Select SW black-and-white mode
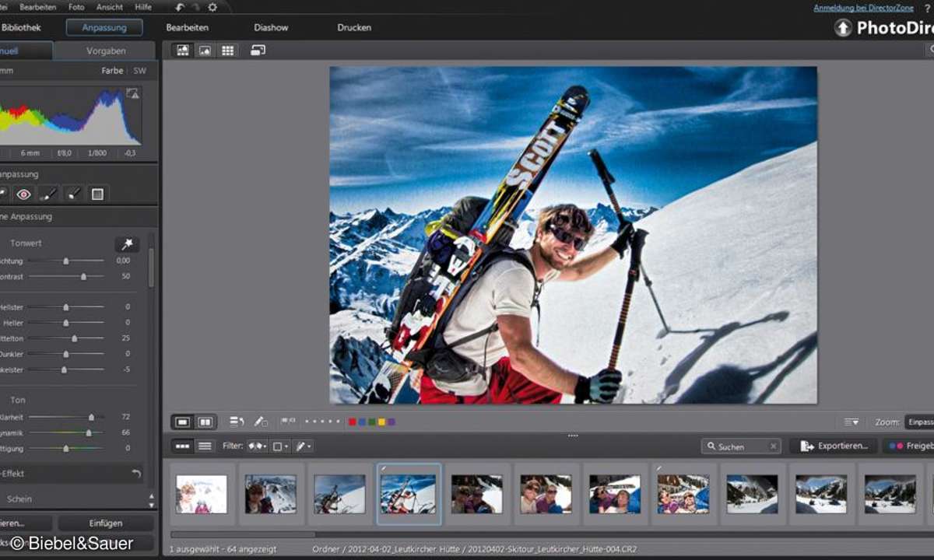 (139, 71)
